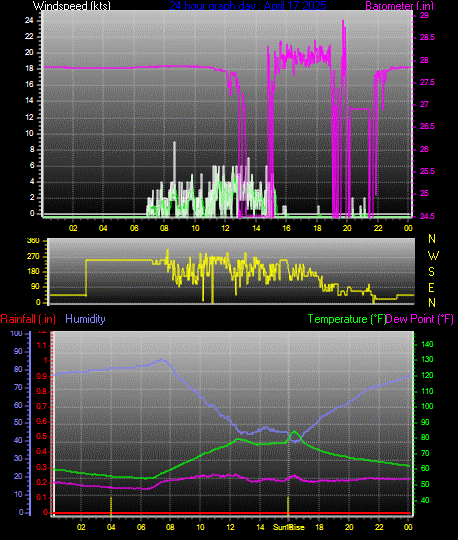Click barometer axis value "24.5"

click(427, 216)
